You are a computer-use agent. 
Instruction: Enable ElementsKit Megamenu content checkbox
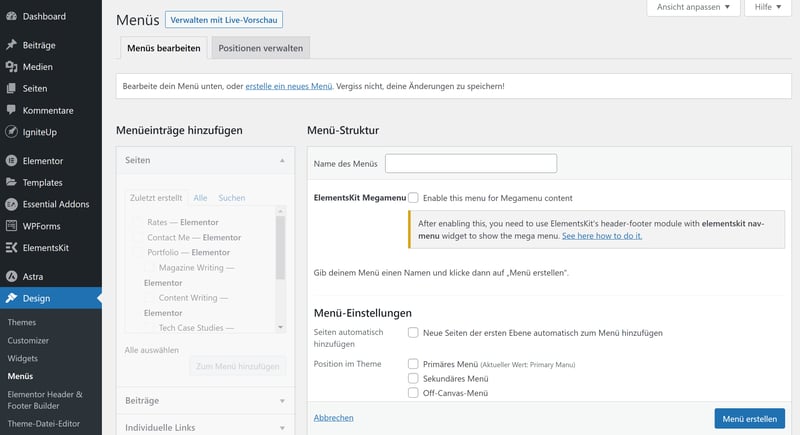413,198
